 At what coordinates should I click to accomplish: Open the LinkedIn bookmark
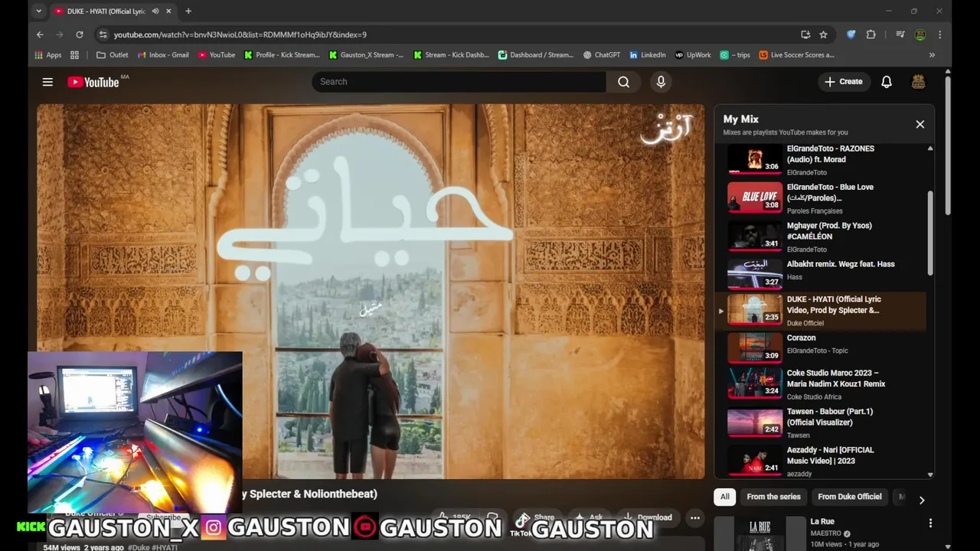pos(647,55)
